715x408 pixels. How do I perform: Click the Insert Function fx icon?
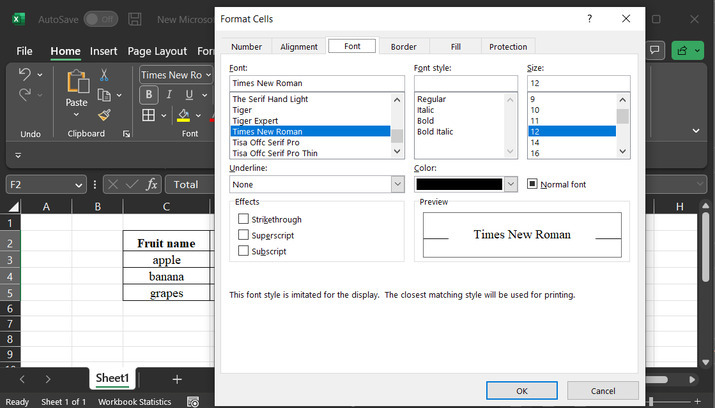tap(152, 184)
